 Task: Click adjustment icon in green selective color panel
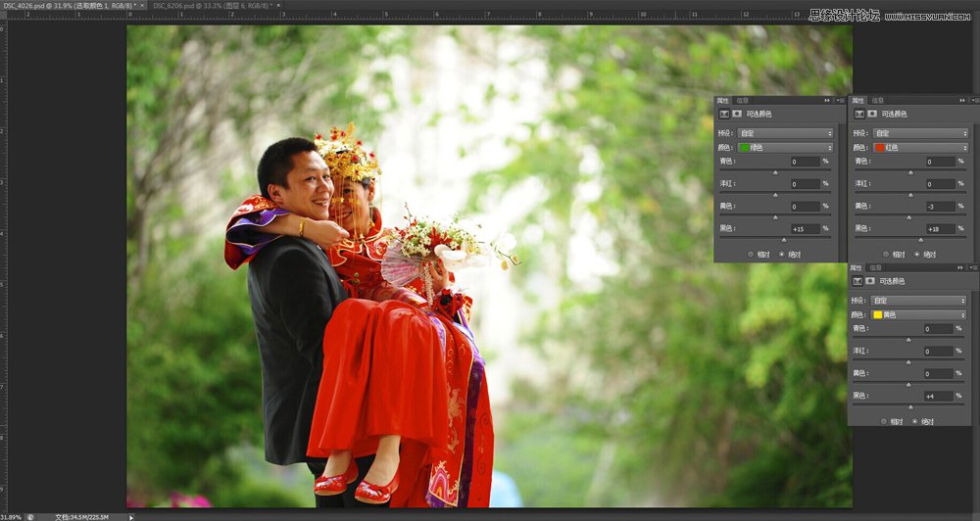coord(724,114)
